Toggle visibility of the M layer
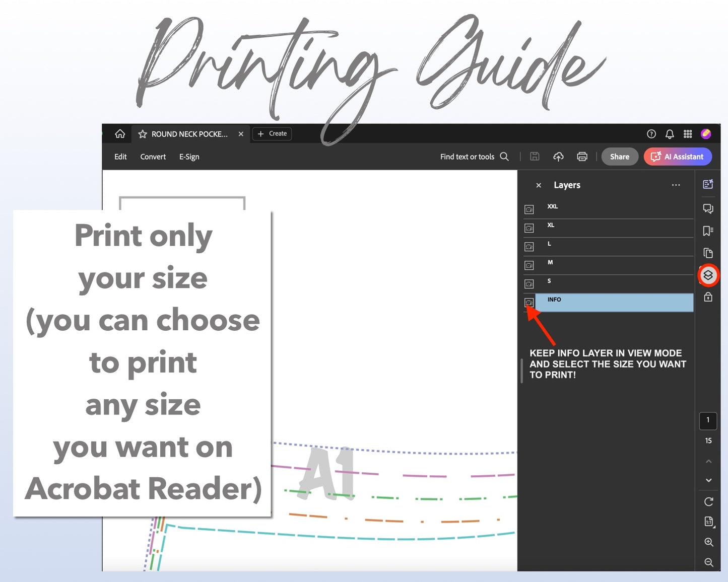Viewport: 728px width, 582px height. click(529, 265)
